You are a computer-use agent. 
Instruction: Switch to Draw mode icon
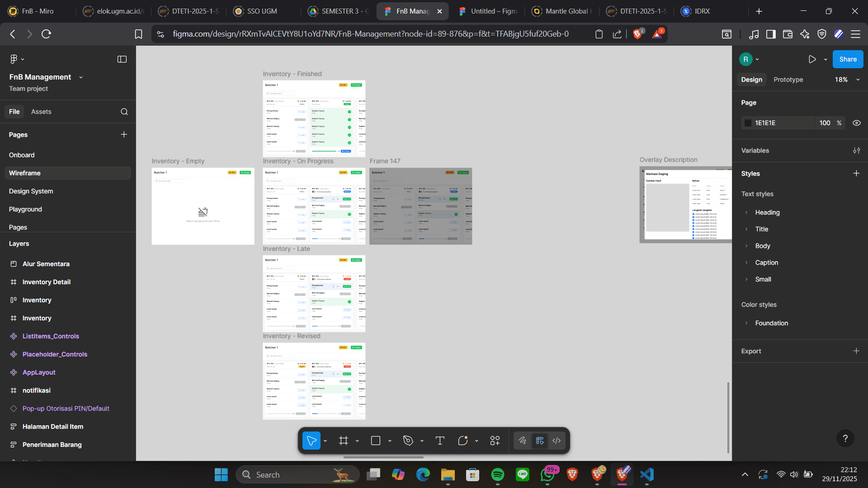coord(523,441)
